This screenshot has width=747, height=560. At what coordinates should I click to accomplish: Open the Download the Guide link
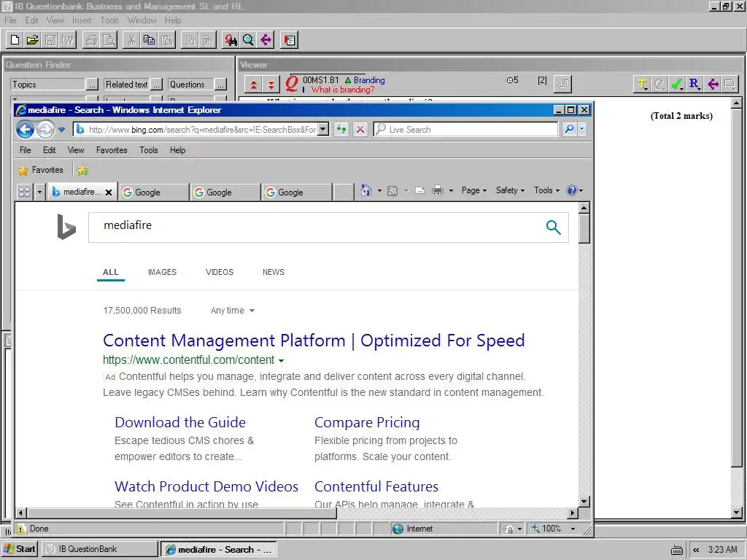(180, 422)
